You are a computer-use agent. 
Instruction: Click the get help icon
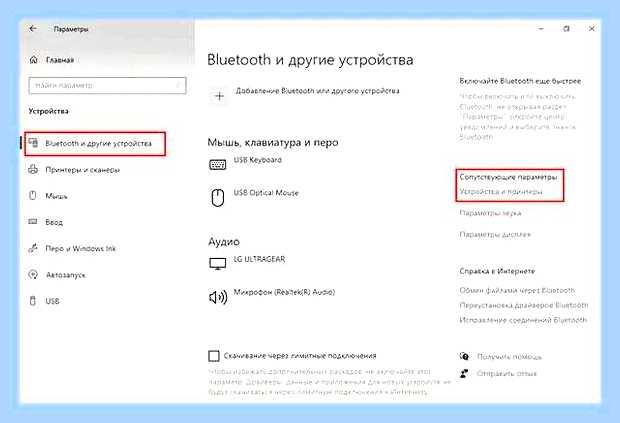tap(464, 357)
